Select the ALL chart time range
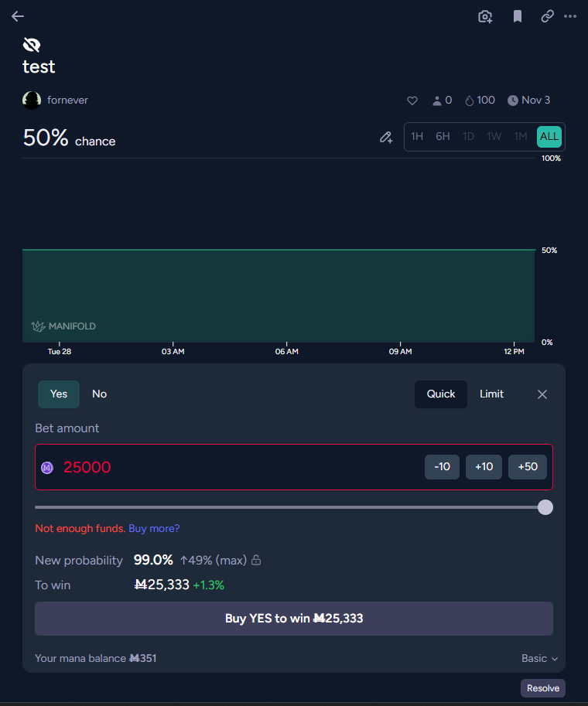588x706 pixels. (549, 137)
